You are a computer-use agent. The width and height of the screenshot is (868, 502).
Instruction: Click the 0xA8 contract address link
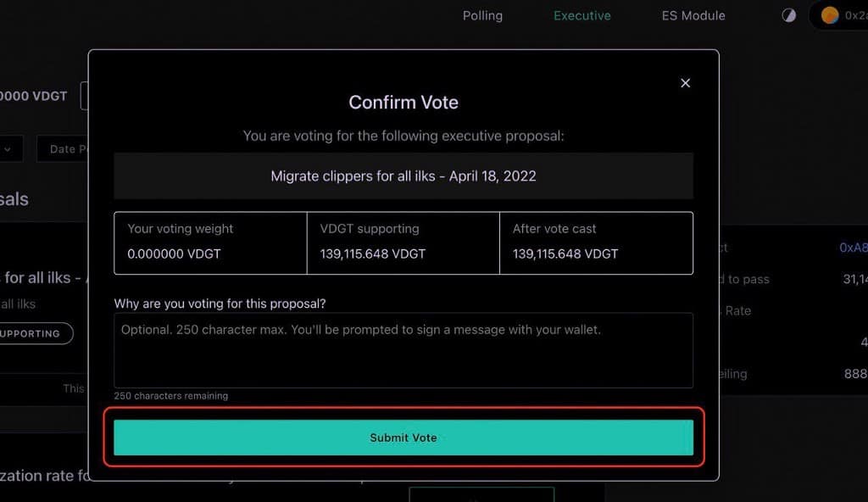point(853,248)
